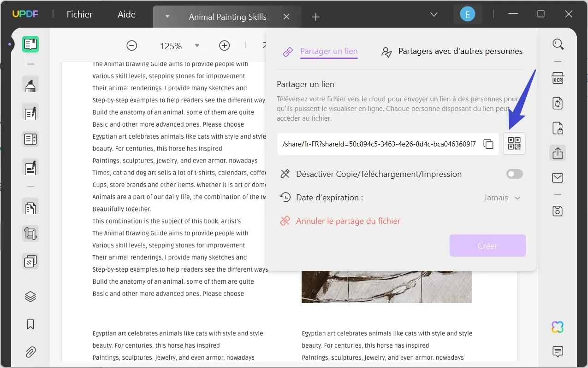This screenshot has height=368, width=588.
Task: Open the OCR tool
Action: (558, 78)
